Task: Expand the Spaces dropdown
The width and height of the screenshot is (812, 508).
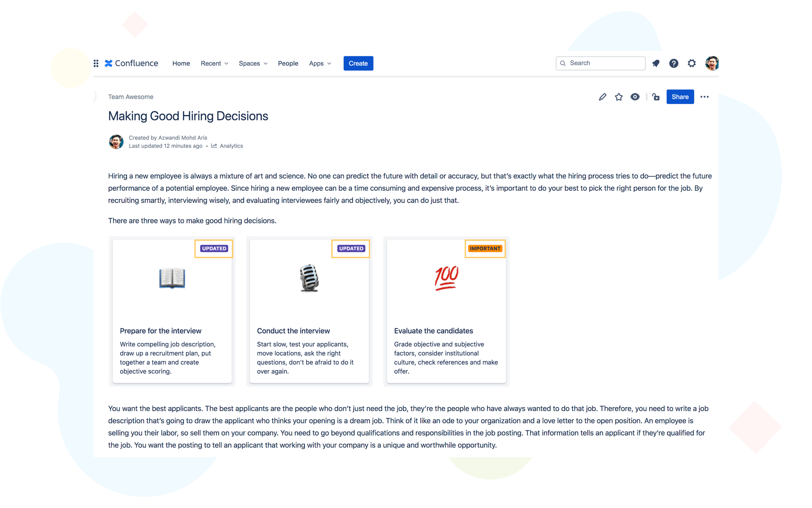Action: point(253,63)
